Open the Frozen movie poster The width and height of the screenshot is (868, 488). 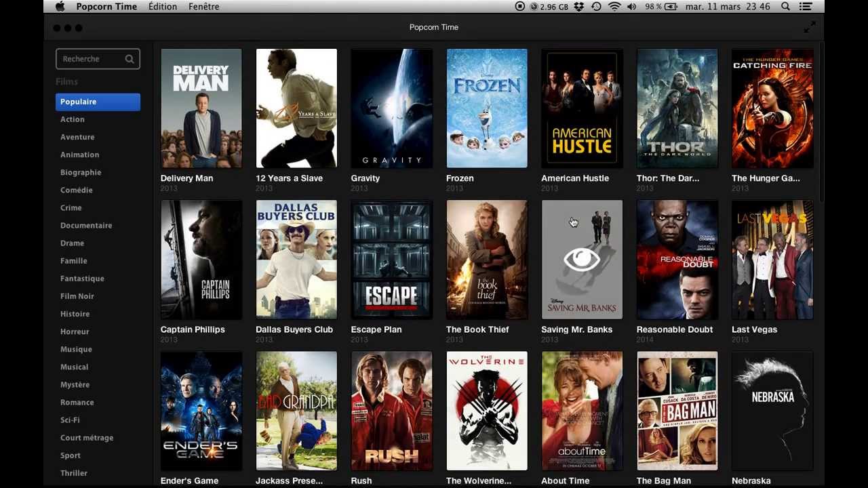487,108
